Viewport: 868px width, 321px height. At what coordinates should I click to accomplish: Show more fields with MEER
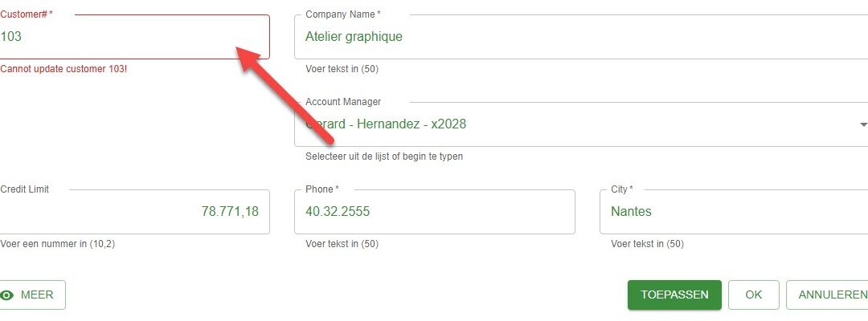tap(33, 295)
